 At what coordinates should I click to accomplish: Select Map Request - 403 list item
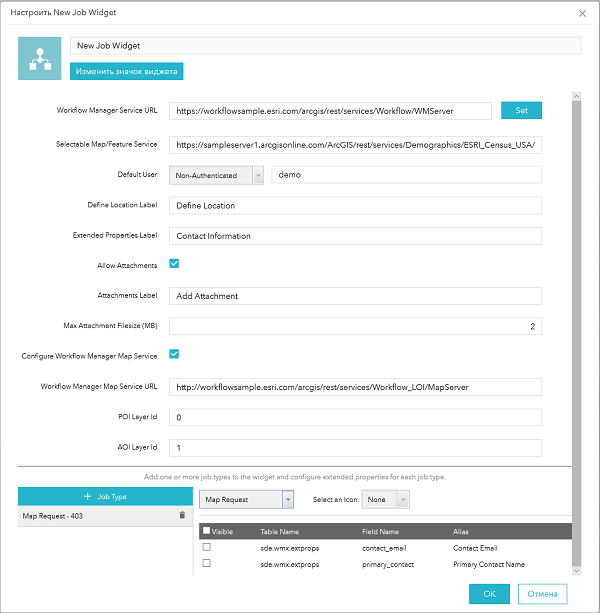[90, 515]
